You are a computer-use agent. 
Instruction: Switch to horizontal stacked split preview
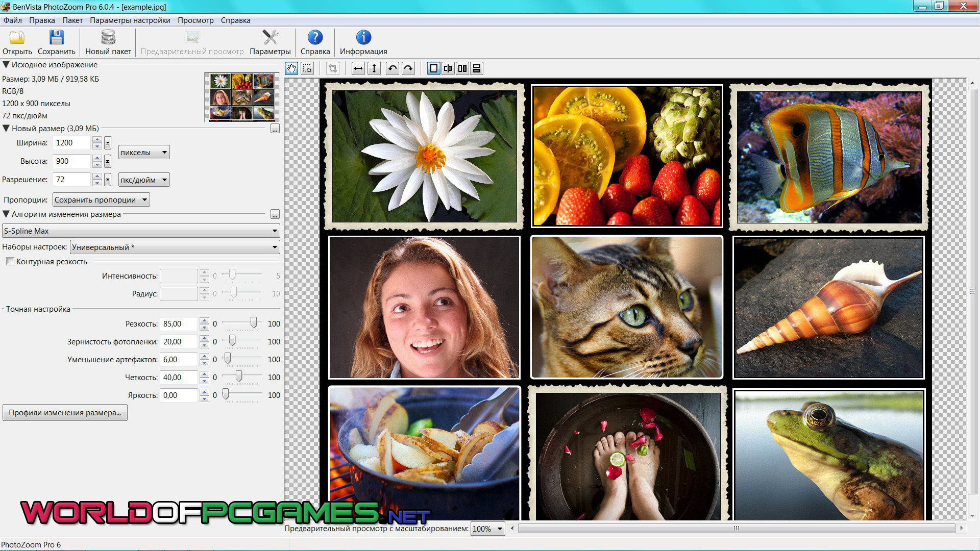[477, 68]
